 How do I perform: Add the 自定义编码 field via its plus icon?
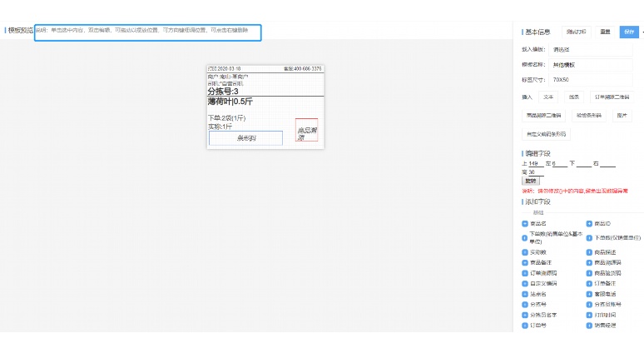click(524, 284)
